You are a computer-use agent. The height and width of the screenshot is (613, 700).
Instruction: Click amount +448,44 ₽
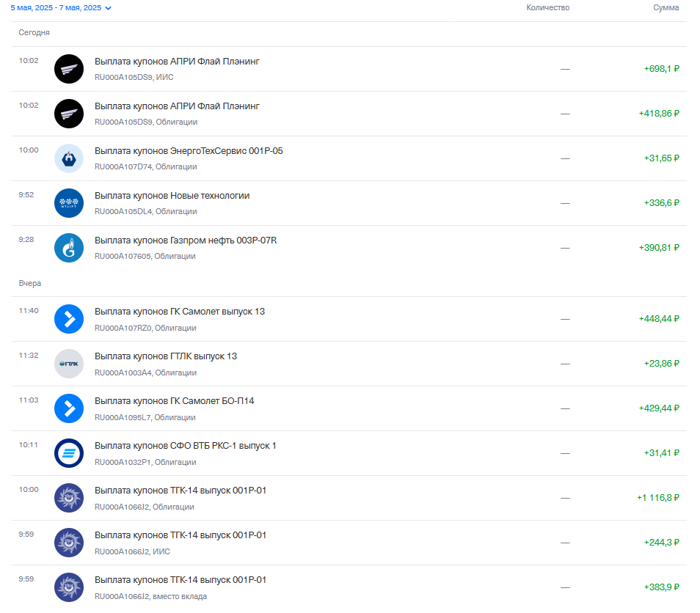click(x=659, y=318)
